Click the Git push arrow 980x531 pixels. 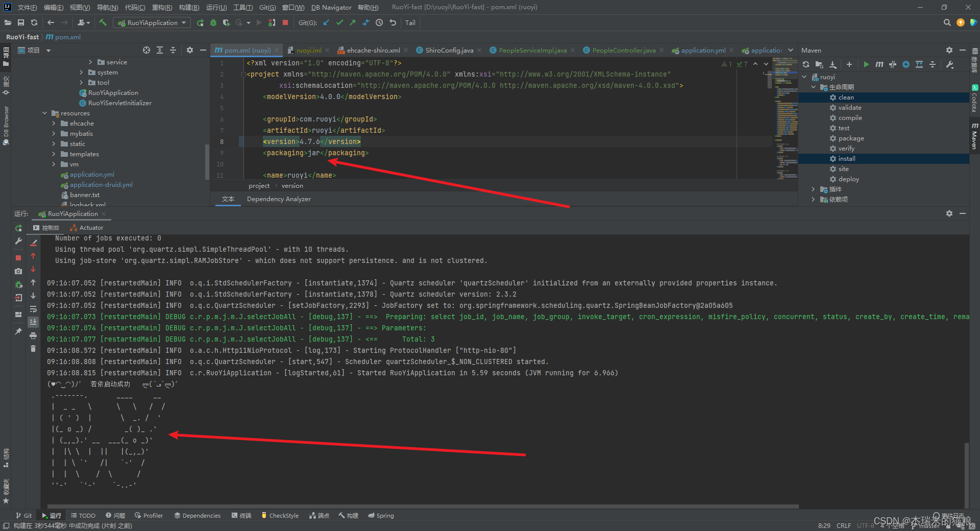[x=353, y=22]
